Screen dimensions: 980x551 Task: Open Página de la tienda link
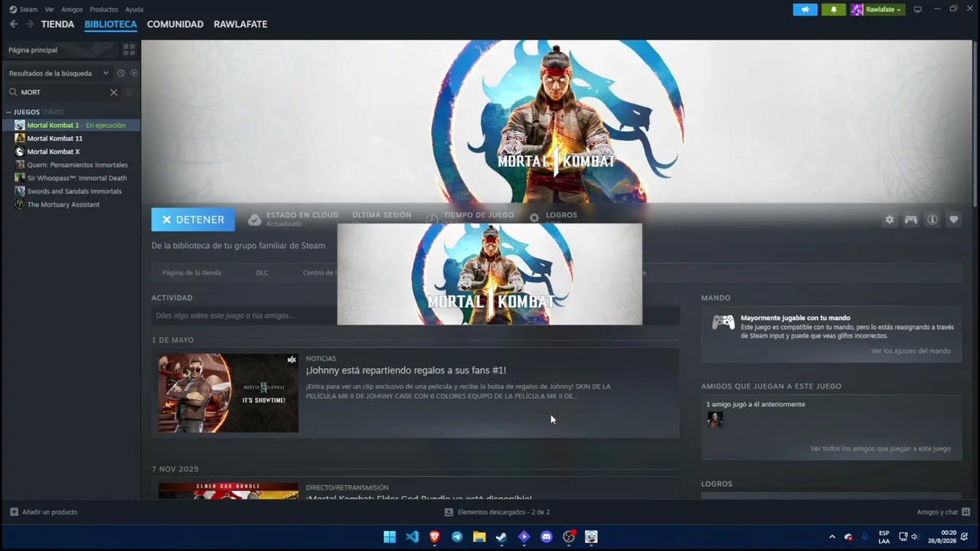191,272
